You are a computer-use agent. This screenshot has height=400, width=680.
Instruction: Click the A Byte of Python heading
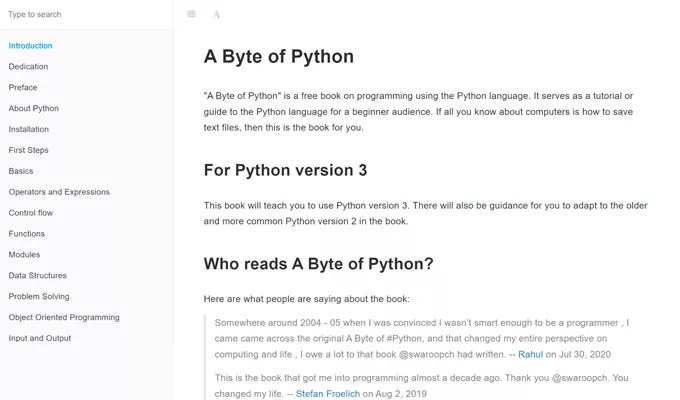(x=279, y=56)
